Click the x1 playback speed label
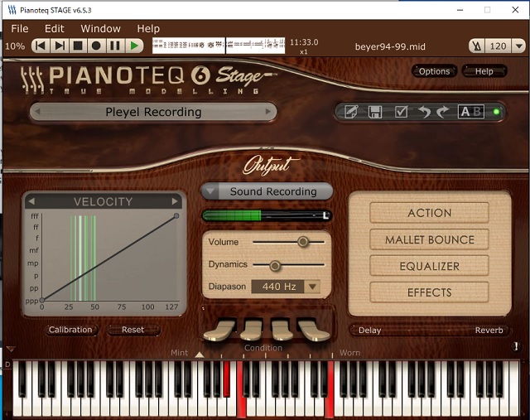 coord(304,51)
